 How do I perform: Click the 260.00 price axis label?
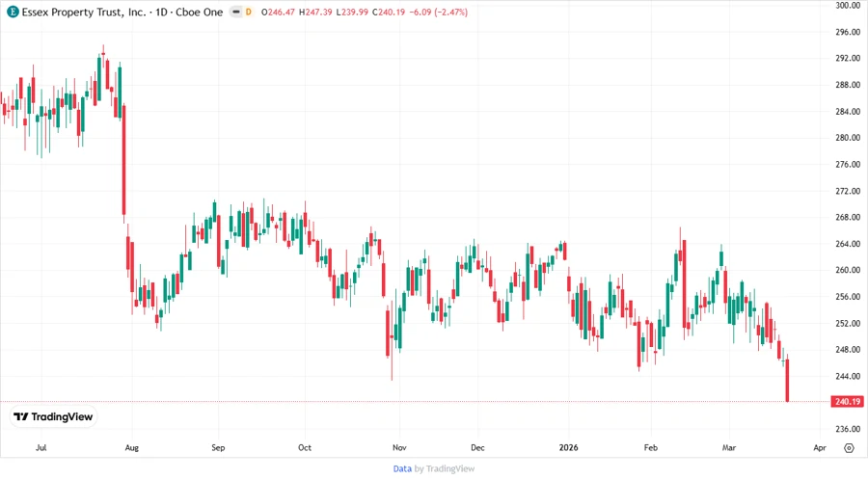click(x=848, y=270)
